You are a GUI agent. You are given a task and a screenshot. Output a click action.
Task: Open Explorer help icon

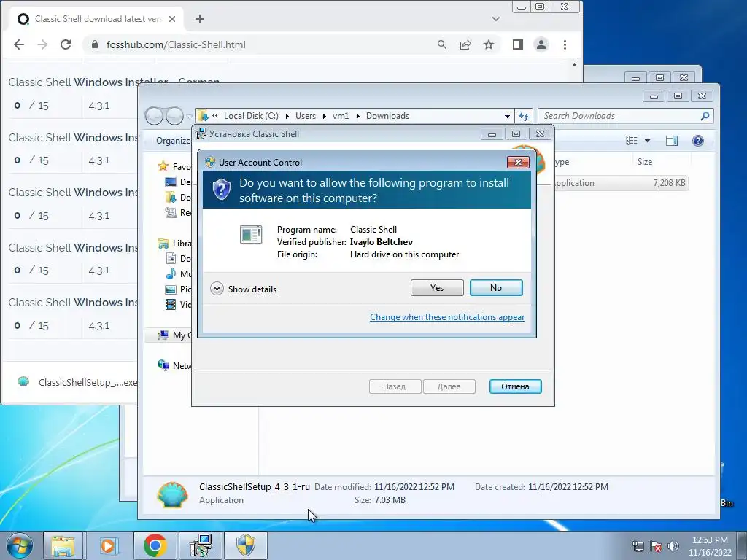tap(698, 141)
